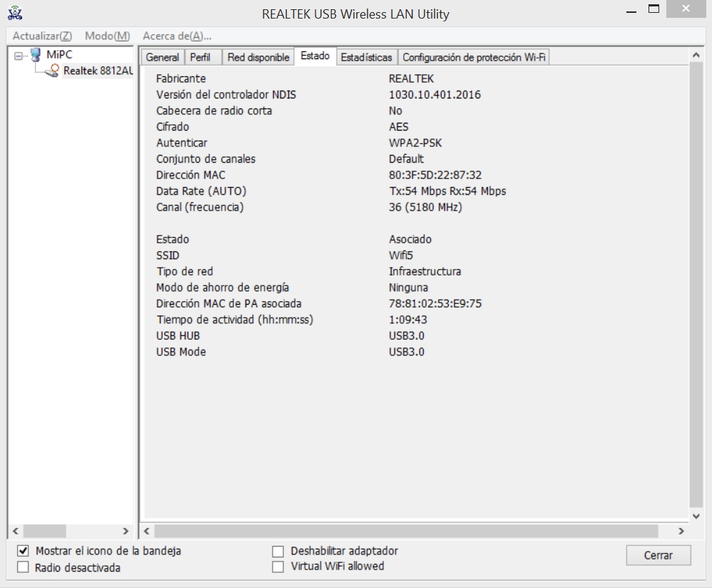Select the Realtek 8812AU tree item
712x588 pixels.
click(x=98, y=71)
